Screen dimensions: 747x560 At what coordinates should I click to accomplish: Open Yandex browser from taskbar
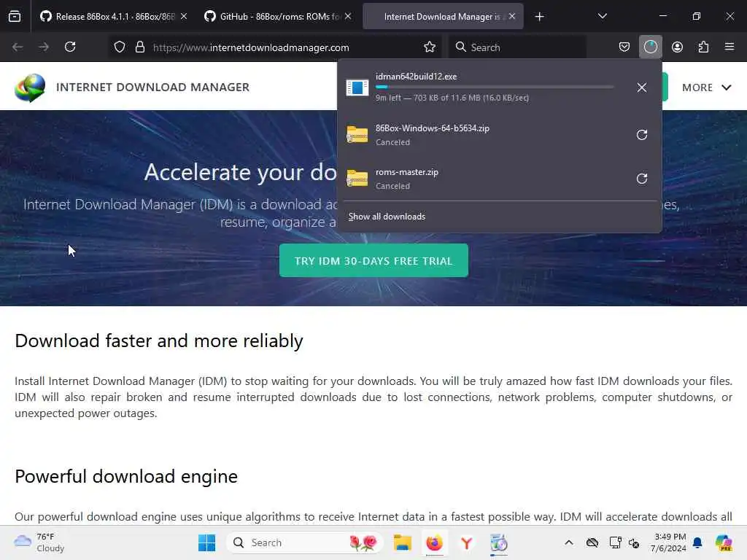466,542
